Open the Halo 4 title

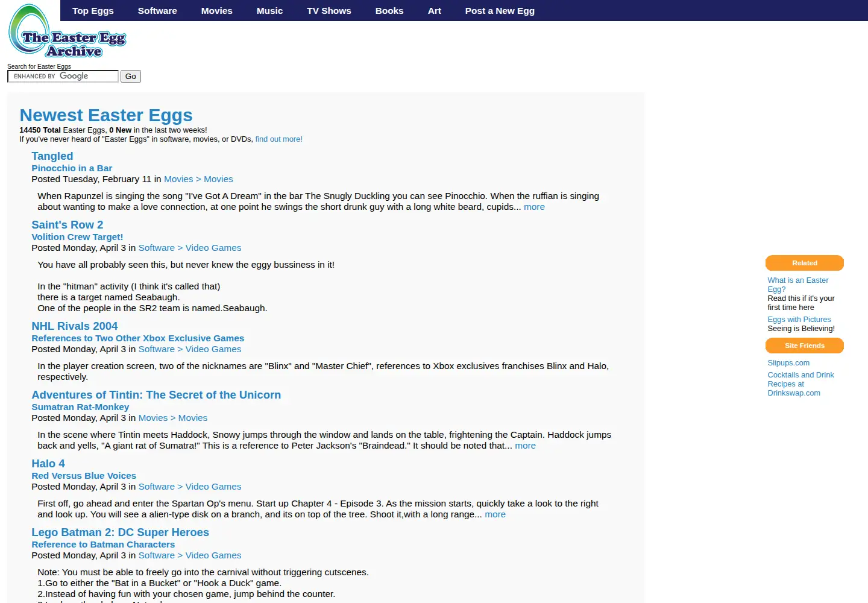point(48,464)
